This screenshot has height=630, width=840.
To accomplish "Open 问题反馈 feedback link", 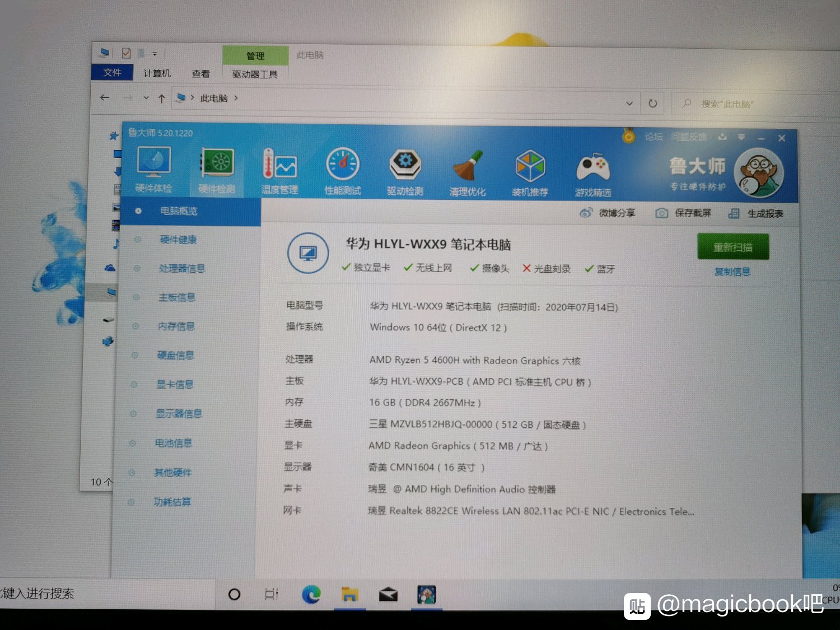I will (689, 137).
